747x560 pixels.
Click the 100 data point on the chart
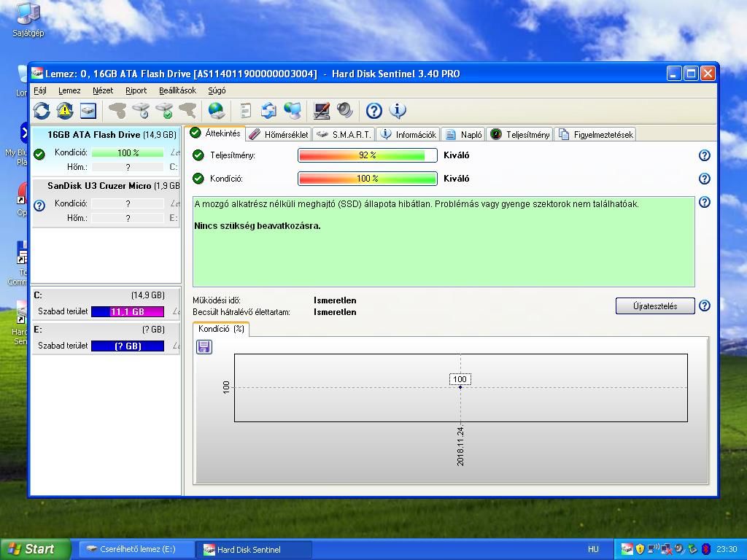tap(460, 387)
